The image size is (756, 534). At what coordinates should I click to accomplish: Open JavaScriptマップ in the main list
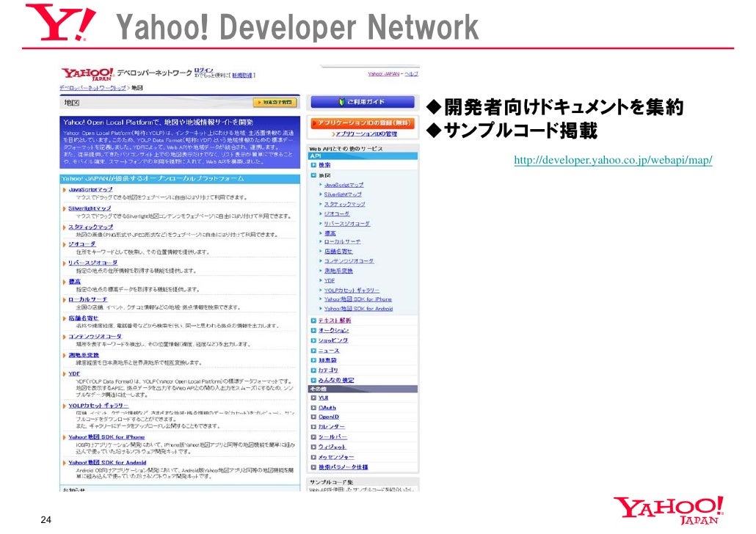90,189
